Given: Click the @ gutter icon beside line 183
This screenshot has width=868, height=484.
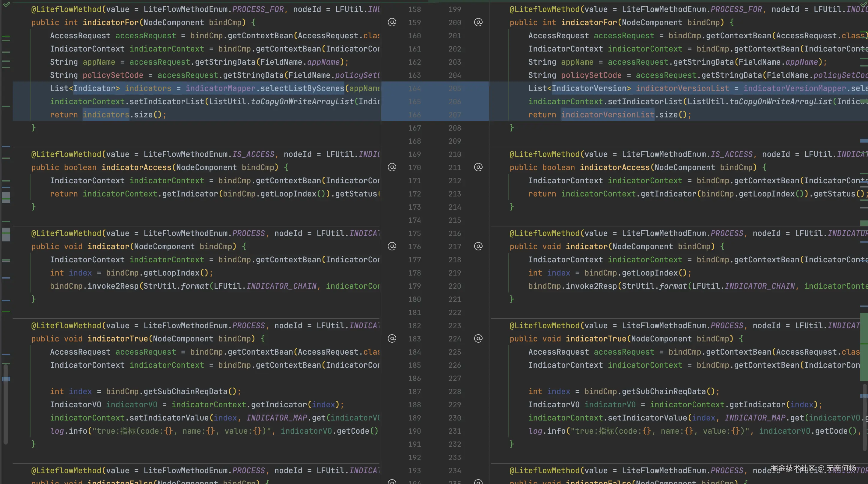Looking at the screenshot, I should (x=392, y=338).
